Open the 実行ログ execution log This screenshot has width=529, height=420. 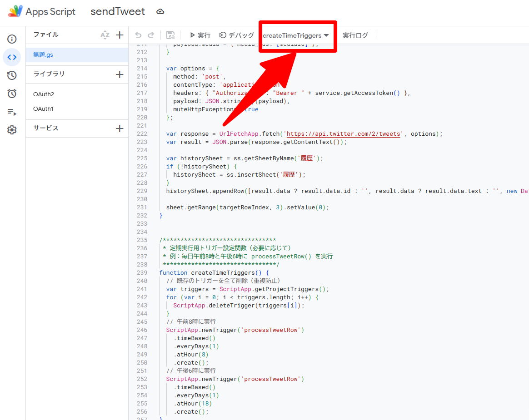pyautogui.click(x=355, y=35)
